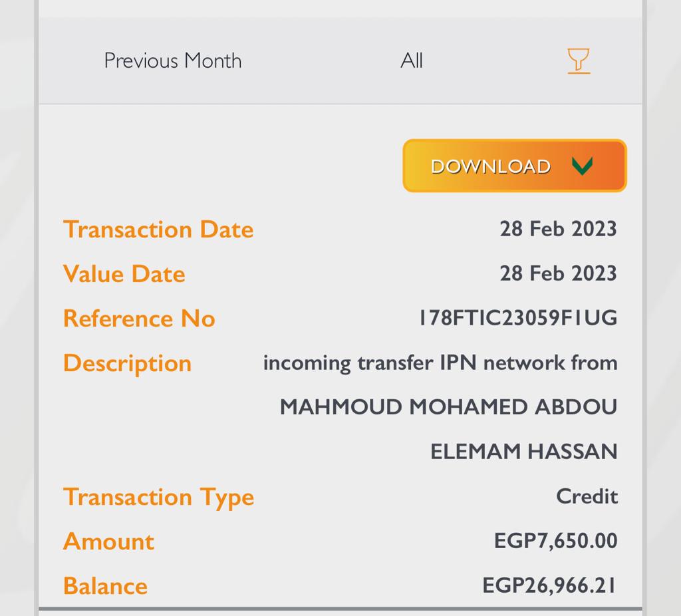
Task: Tap the Transaction Type label
Action: [158, 498]
